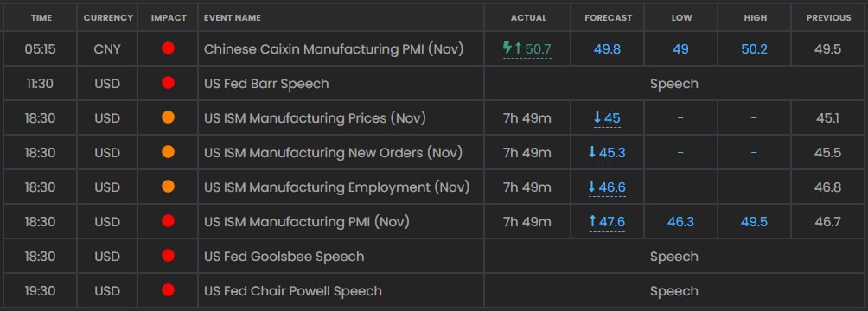Click the green lightning bolt beside 50.7
Viewport: 868px width, 311px height.
(507, 48)
